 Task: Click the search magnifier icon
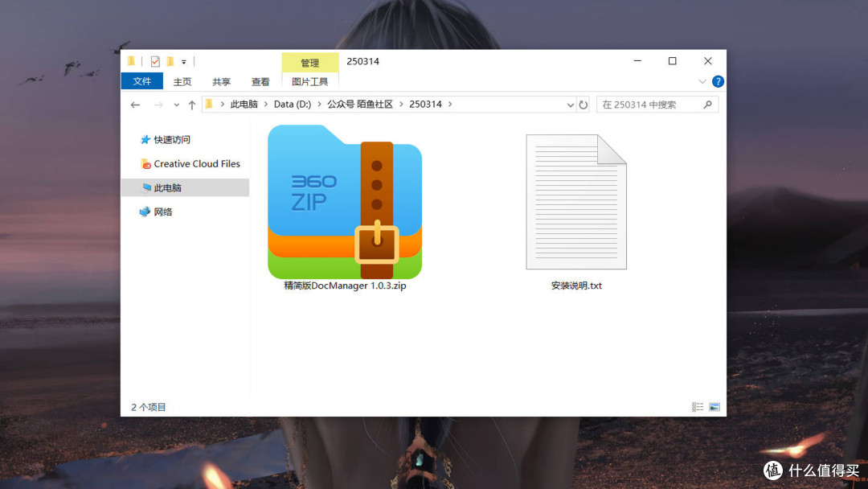(707, 105)
